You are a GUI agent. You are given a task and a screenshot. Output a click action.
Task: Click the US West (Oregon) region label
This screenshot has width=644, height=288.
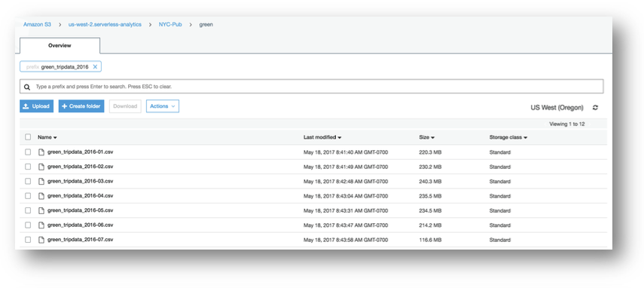coord(557,108)
